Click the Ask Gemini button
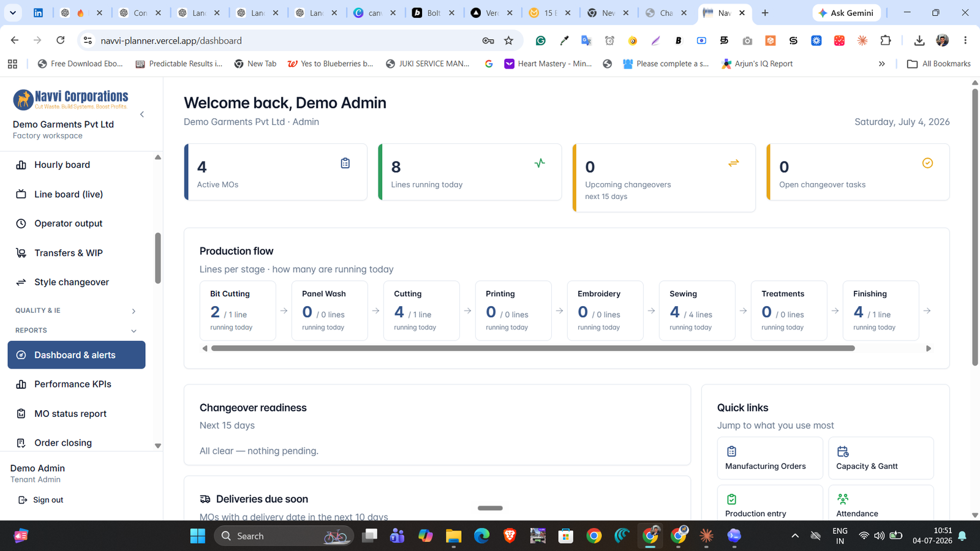 coord(846,13)
